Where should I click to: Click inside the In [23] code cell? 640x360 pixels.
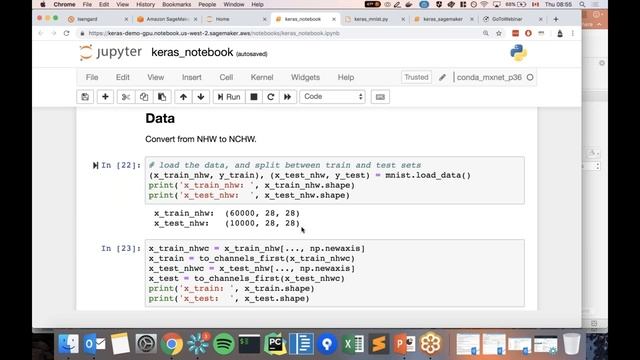[334, 273]
